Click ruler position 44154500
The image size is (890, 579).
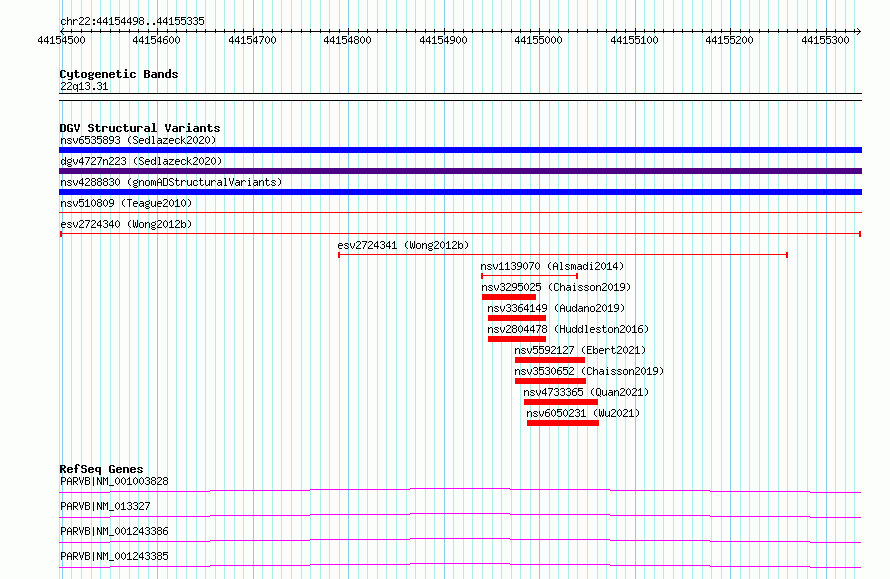click(x=61, y=40)
